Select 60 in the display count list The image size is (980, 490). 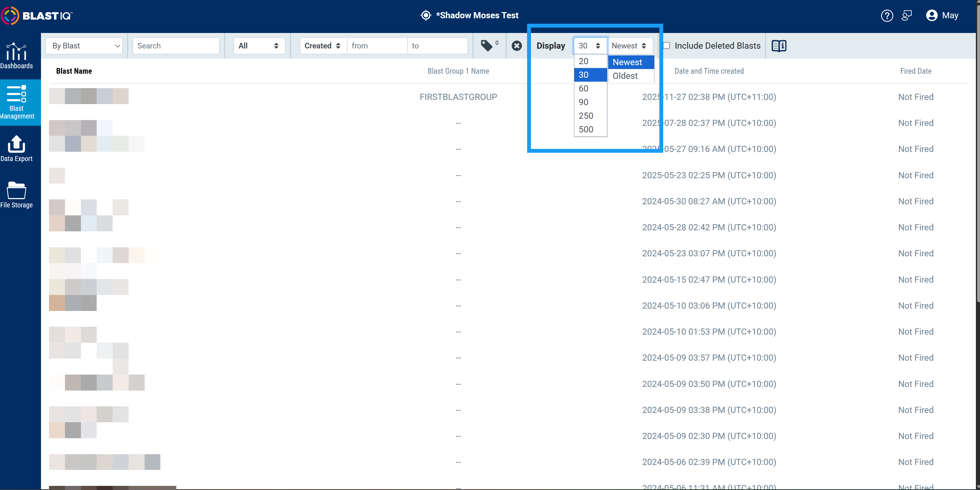[591, 89]
